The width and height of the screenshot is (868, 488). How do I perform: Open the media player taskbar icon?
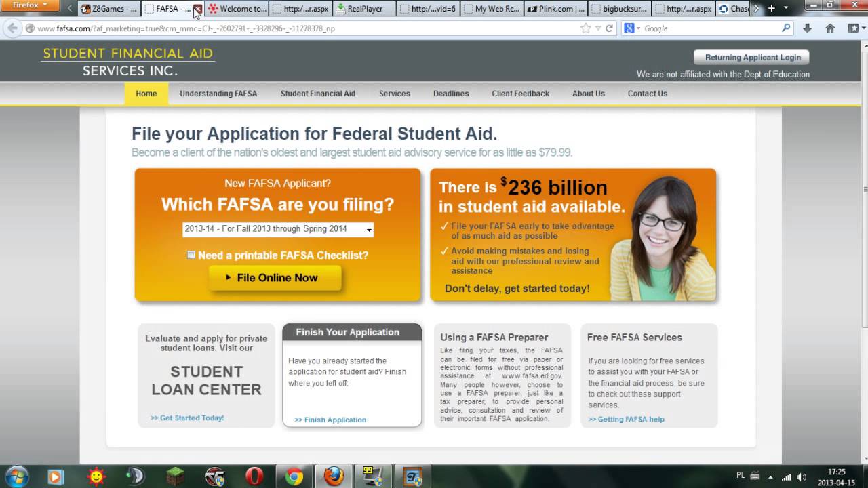point(56,477)
